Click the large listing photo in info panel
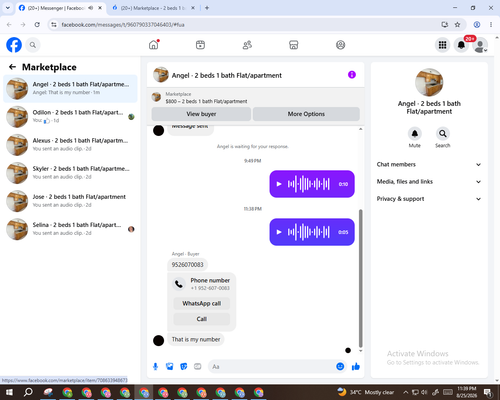Image resolution: width=500 pixels, height=400 pixels. [x=429, y=82]
